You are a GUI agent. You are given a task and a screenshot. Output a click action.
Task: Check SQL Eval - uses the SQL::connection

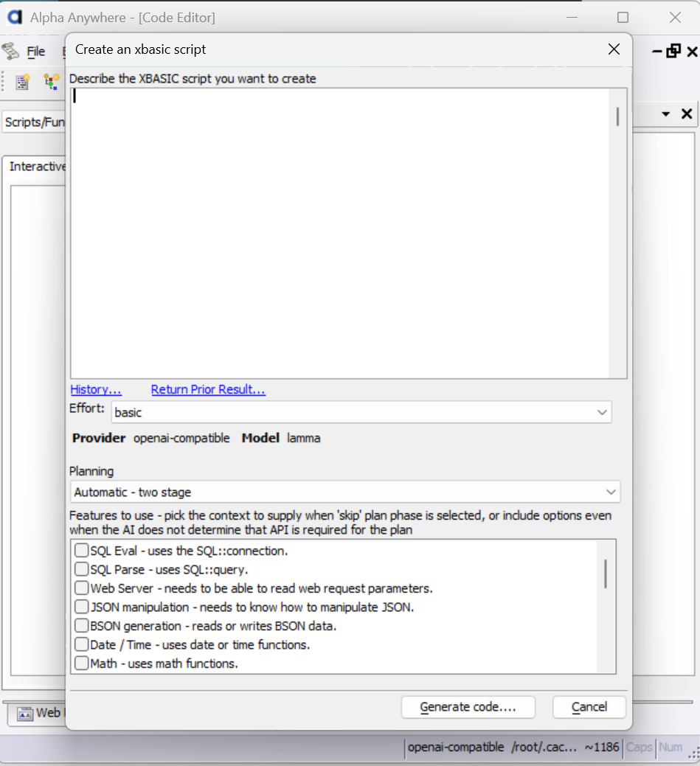coord(82,551)
